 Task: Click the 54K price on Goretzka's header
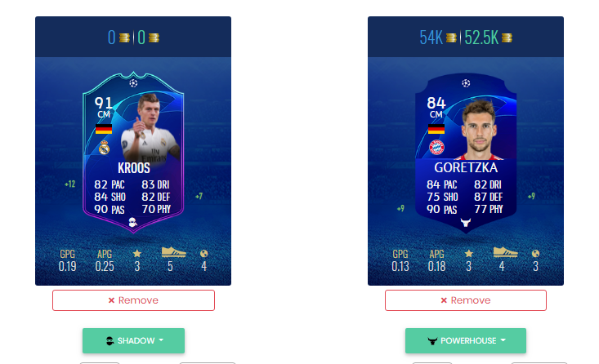(x=431, y=38)
